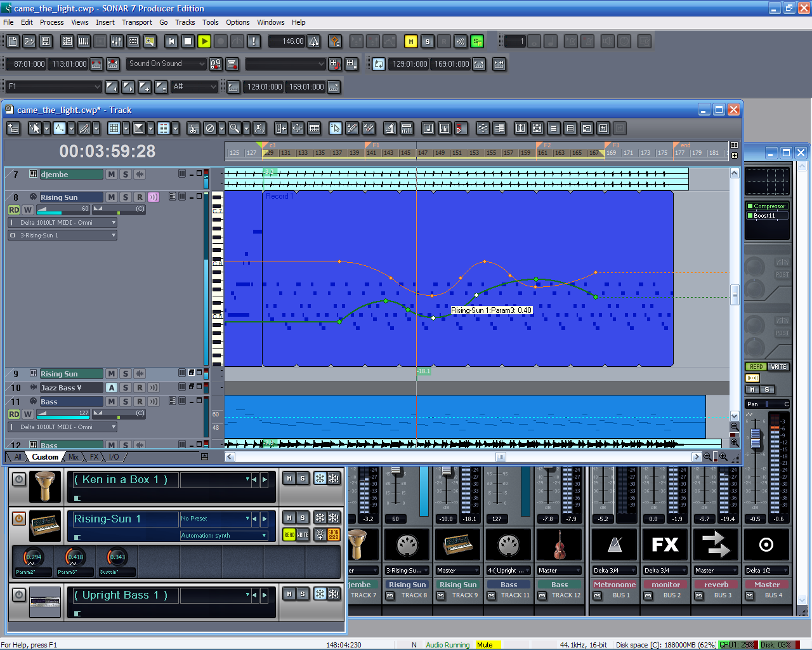Open the F1 marker dropdown
Screen dimensions: 812x650
pos(53,87)
